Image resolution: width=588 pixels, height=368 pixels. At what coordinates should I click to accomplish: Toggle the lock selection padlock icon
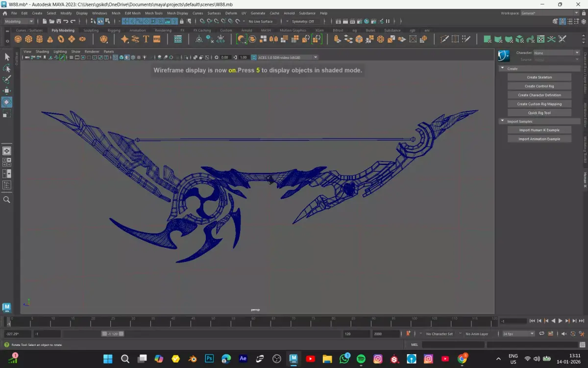(182, 22)
